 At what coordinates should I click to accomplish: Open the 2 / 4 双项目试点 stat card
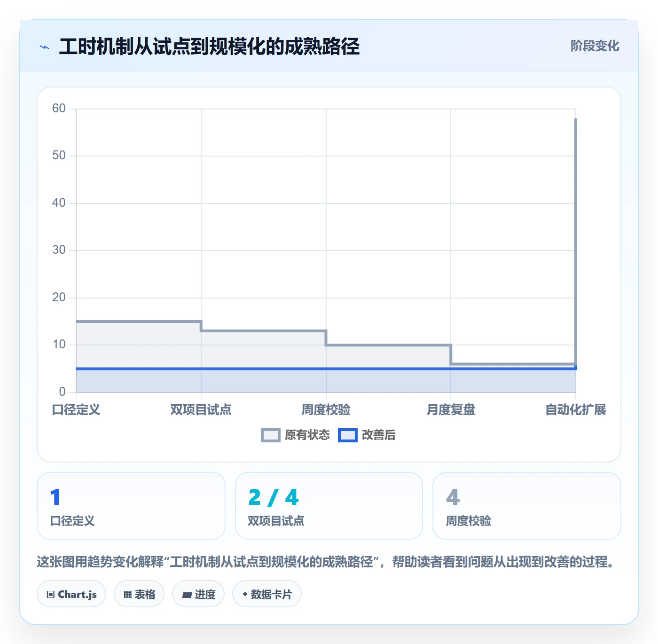329,506
